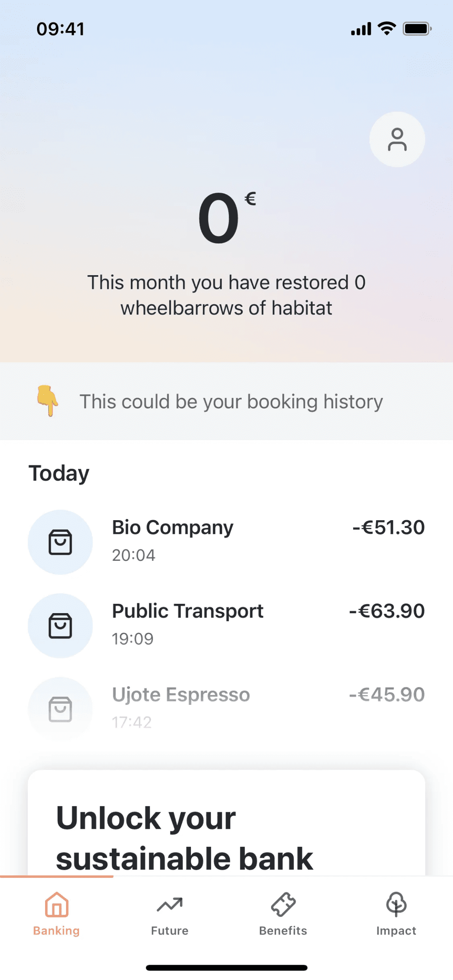
Task: Switch to the Benefits tab label
Action: click(283, 931)
